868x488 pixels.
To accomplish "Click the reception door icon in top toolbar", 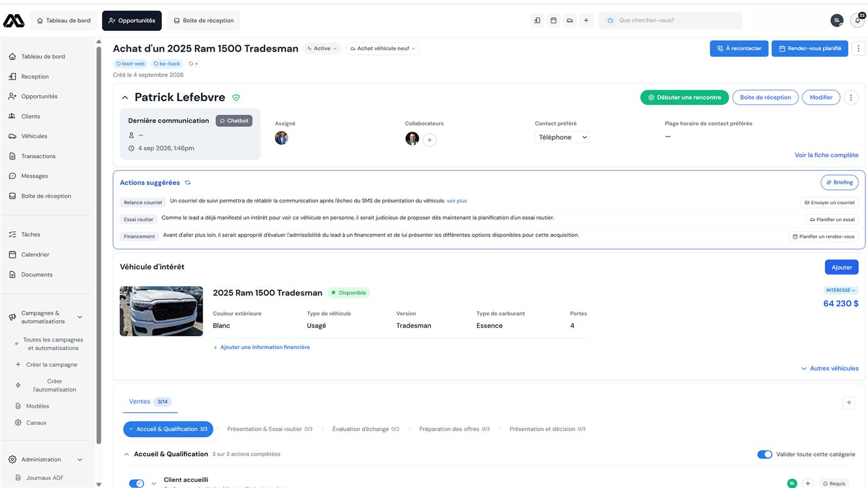I will pyautogui.click(x=537, y=21).
